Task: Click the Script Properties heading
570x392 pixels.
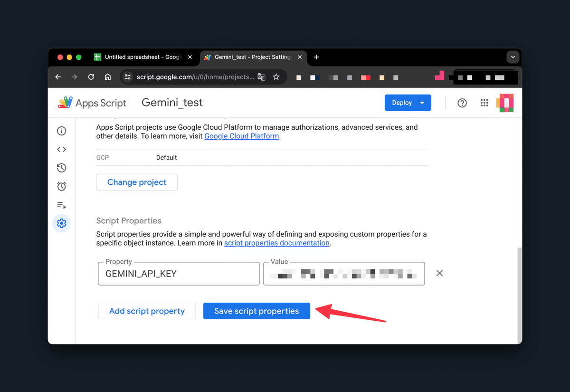Action: pyautogui.click(x=129, y=220)
